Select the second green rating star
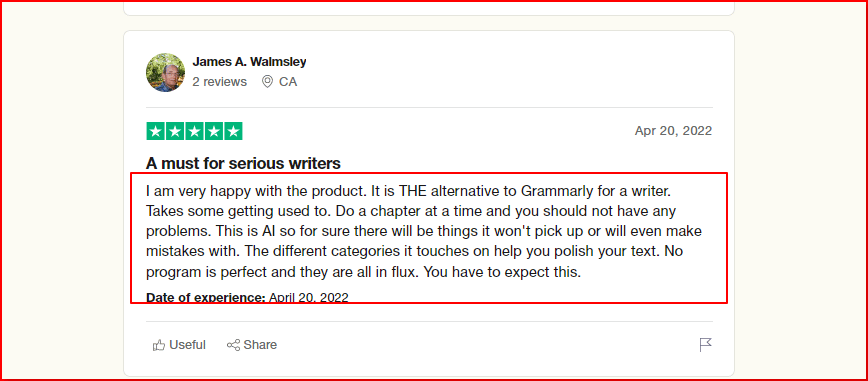This screenshot has width=868, height=381. pyautogui.click(x=175, y=131)
